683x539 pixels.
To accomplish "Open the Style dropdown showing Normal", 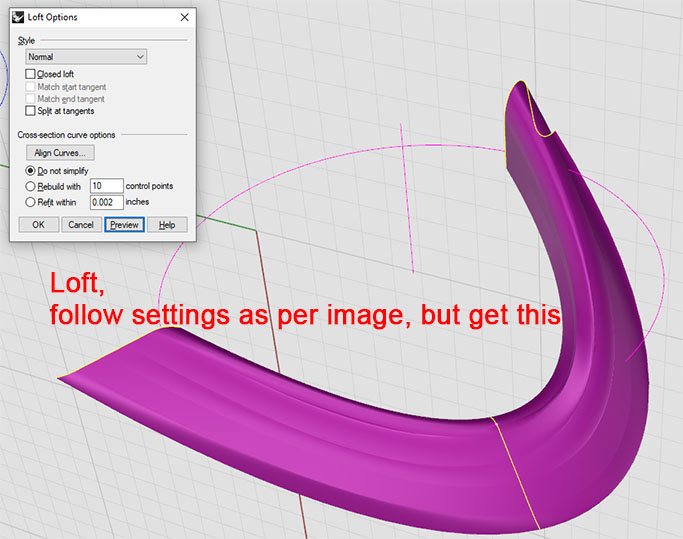I will pos(86,57).
